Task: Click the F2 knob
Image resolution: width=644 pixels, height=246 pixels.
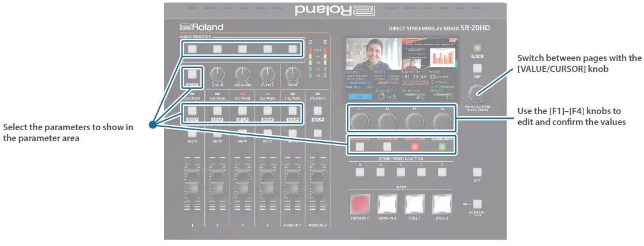Action: click(x=387, y=121)
